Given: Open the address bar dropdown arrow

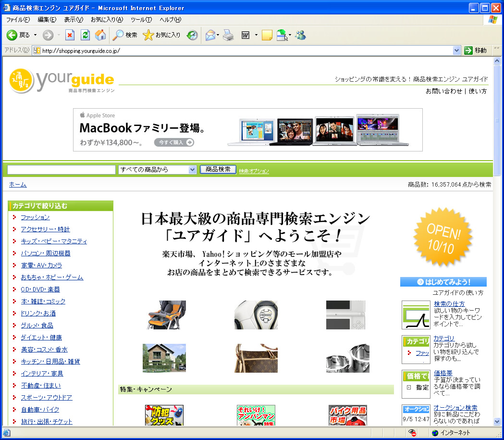Looking at the screenshot, I should 456,50.
